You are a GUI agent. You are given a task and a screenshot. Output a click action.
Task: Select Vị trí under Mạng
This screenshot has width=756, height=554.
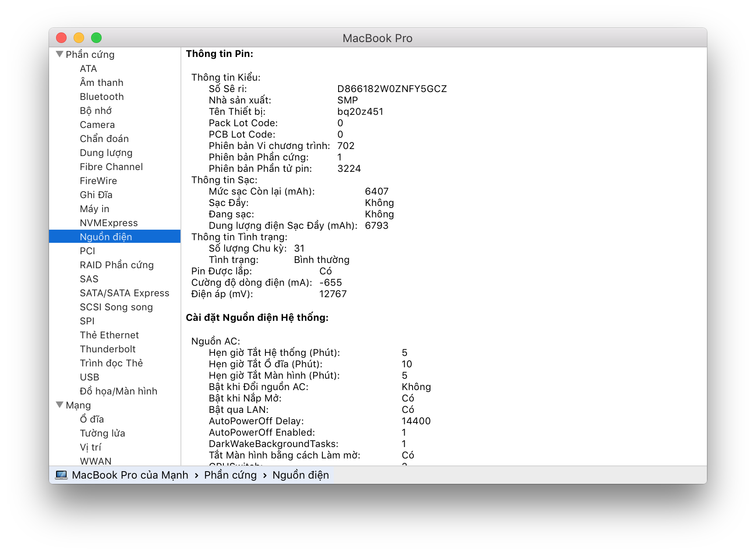pos(90,447)
